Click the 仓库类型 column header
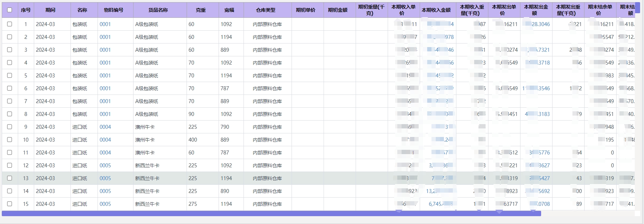Screen dimensions: 644x224 tap(266, 10)
